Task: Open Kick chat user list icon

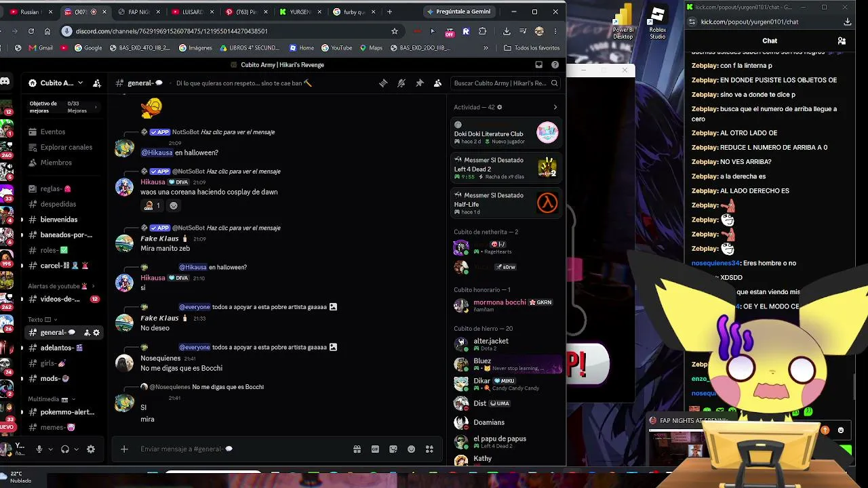Action: coord(842,41)
